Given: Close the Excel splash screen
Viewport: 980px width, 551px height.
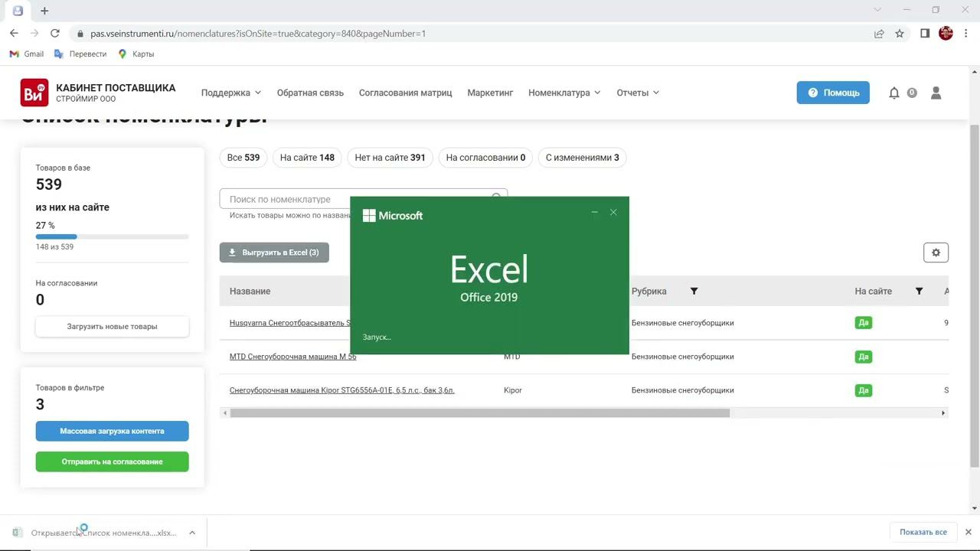Looking at the screenshot, I should [613, 212].
